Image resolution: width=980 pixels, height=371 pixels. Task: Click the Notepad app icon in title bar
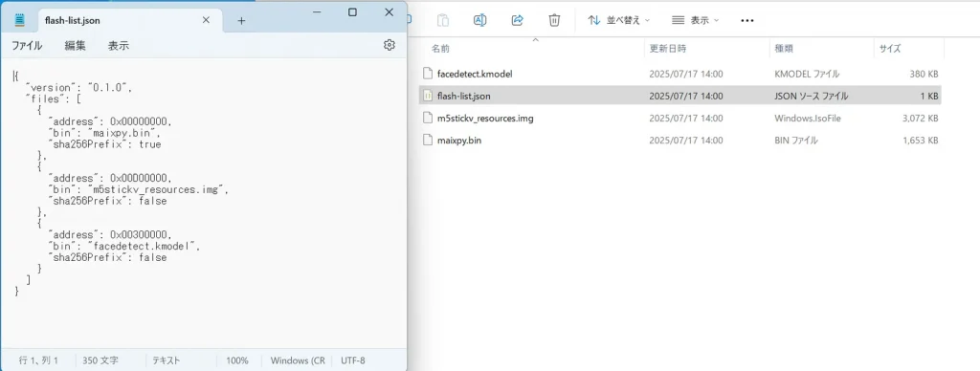click(20, 20)
